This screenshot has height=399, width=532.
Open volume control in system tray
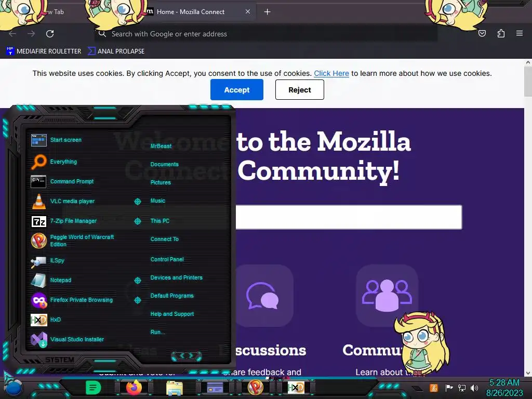[474, 388]
